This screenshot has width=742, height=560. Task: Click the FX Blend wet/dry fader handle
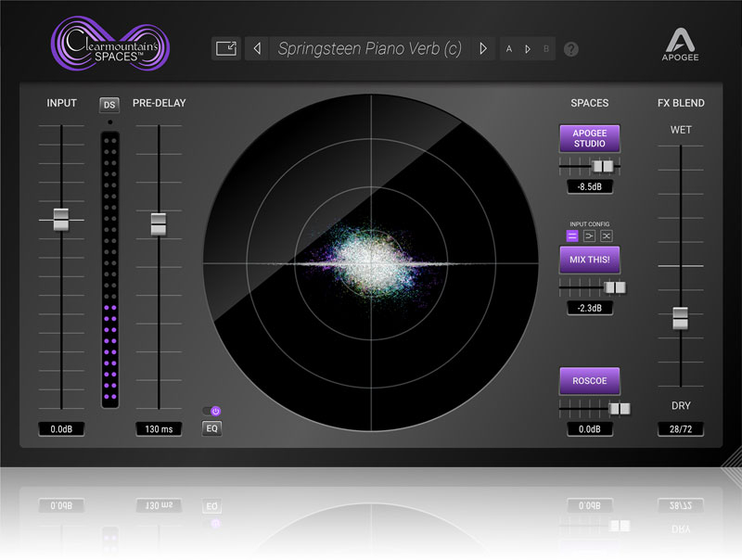coord(681,318)
